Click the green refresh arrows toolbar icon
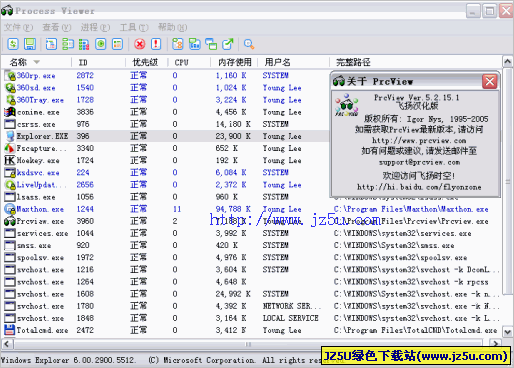Viewport: 514px width, 368px height. [x=13, y=44]
